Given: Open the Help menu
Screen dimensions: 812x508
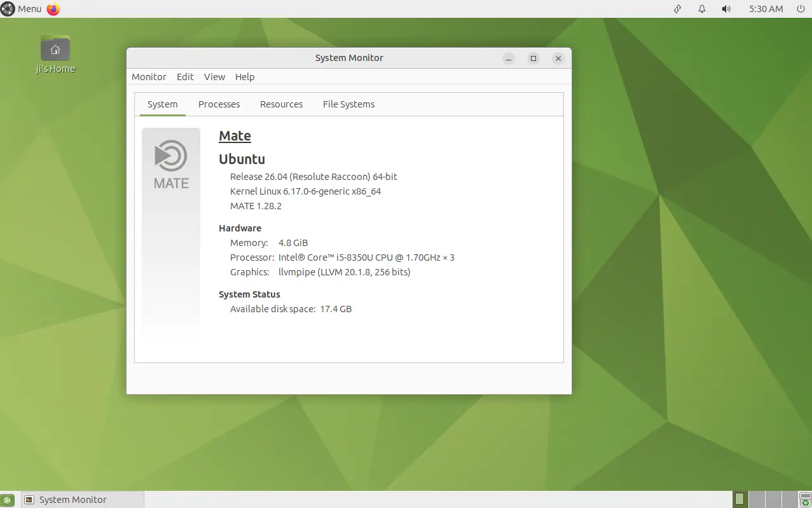Looking at the screenshot, I should tap(245, 77).
